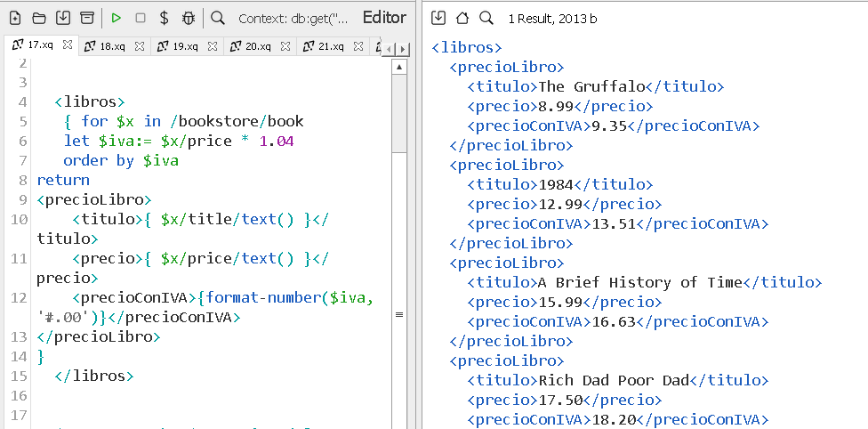Open the editor search magnifier icon
This screenshot has width=868, height=429.
[218, 18]
